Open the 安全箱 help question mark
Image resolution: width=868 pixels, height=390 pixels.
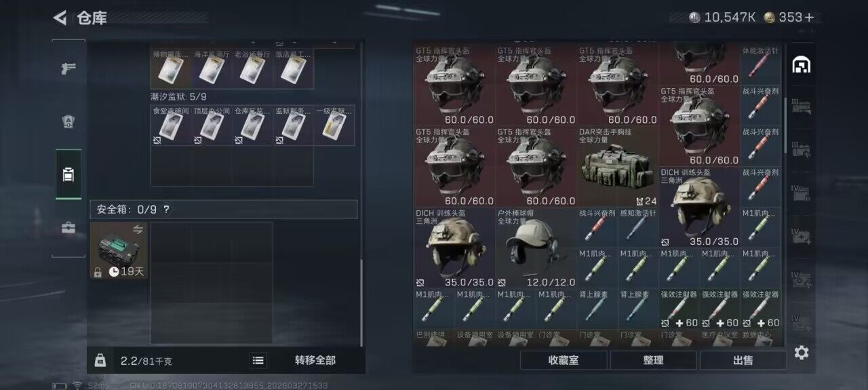pyautogui.click(x=166, y=210)
